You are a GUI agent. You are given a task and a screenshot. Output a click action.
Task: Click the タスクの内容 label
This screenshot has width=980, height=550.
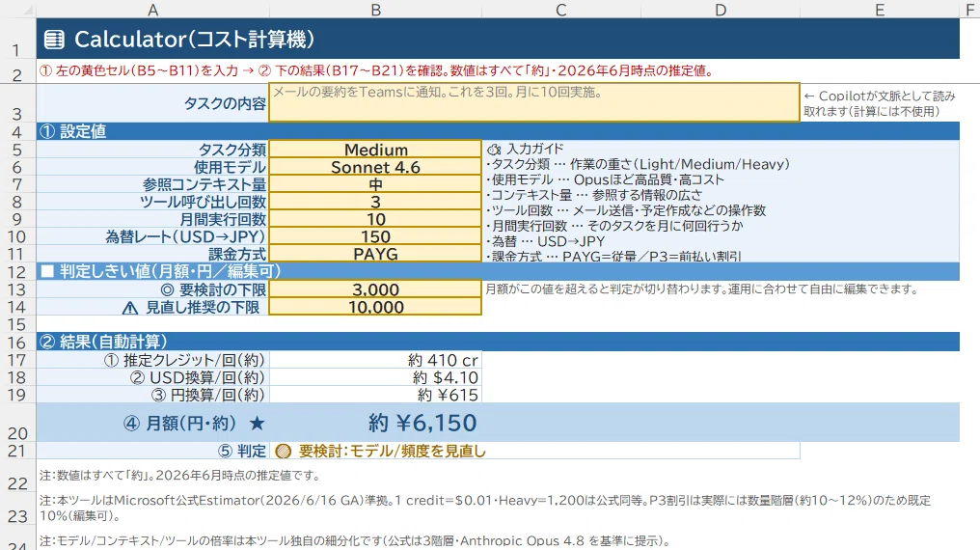point(225,103)
